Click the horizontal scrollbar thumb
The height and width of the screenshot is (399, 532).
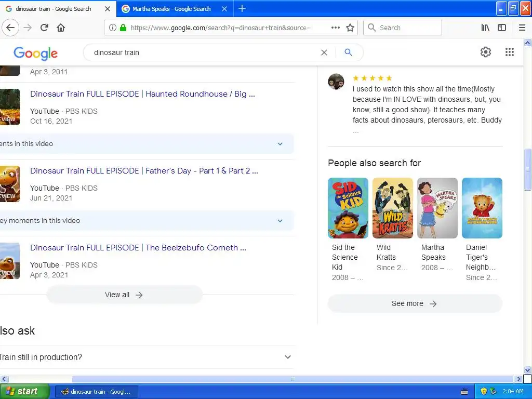292,379
